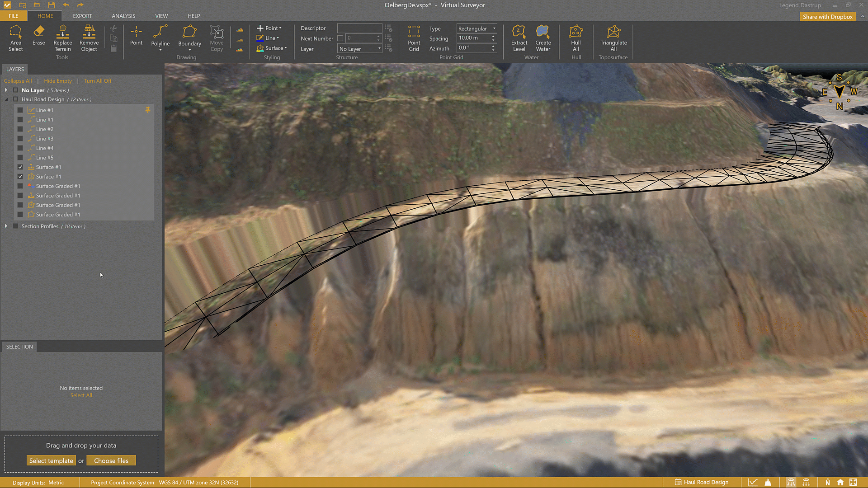Screen dimensions: 868x488
Task: Click the Boundary drawing tool
Action: point(189,36)
